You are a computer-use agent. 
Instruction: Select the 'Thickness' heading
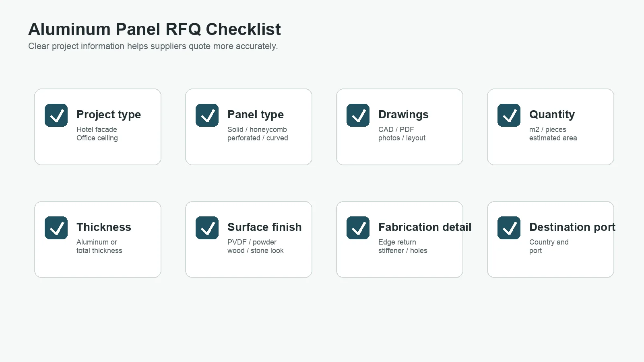(104, 227)
